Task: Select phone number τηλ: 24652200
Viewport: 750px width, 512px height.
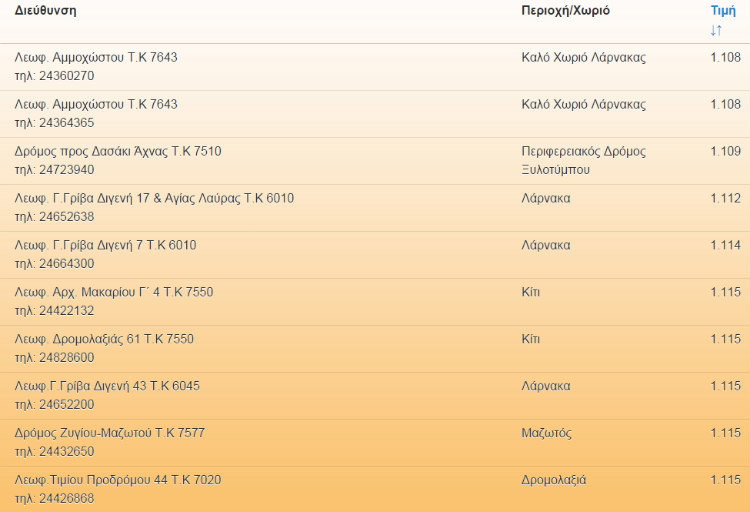Action: 55,404
